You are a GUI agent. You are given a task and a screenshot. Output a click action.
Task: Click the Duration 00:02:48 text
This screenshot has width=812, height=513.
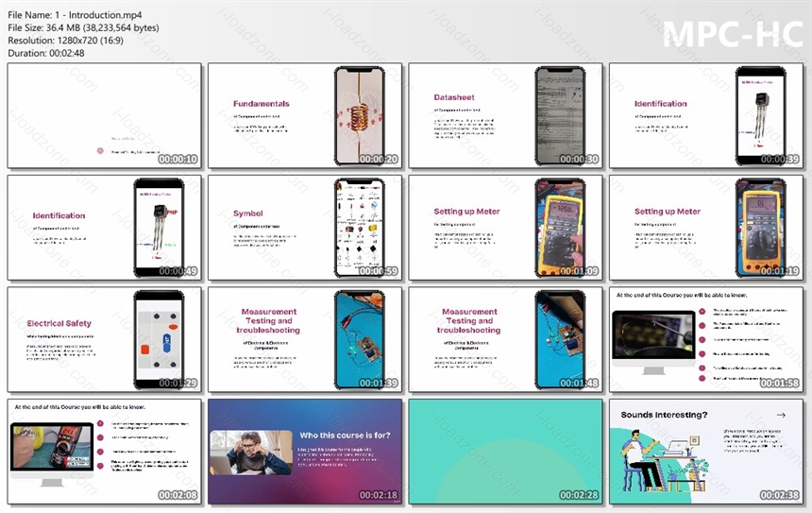[45, 53]
